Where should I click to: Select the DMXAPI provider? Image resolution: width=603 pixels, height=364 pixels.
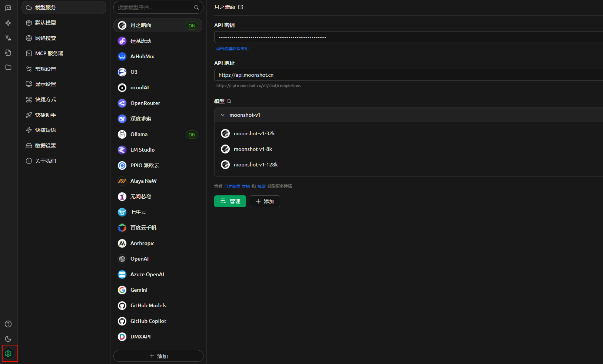coord(158,337)
